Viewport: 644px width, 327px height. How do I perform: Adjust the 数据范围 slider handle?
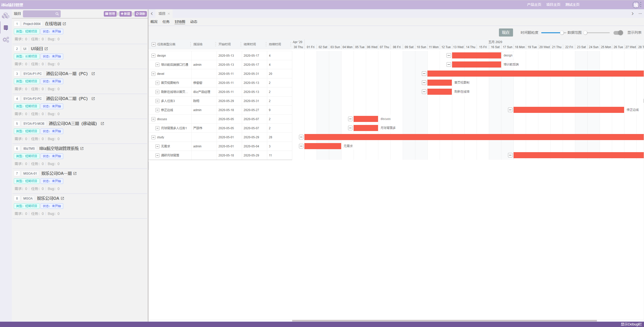point(586,33)
